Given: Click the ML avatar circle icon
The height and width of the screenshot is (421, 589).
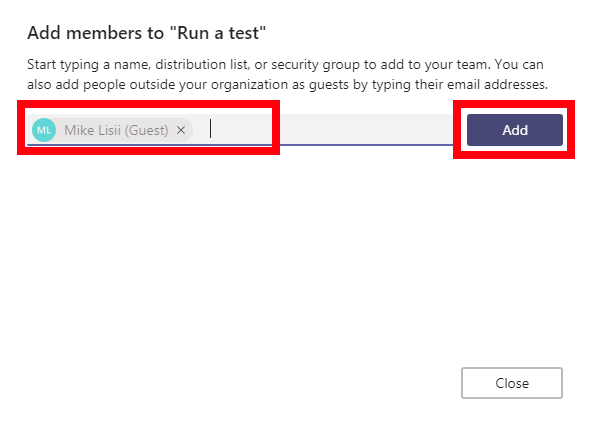Looking at the screenshot, I should click(x=44, y=130).
